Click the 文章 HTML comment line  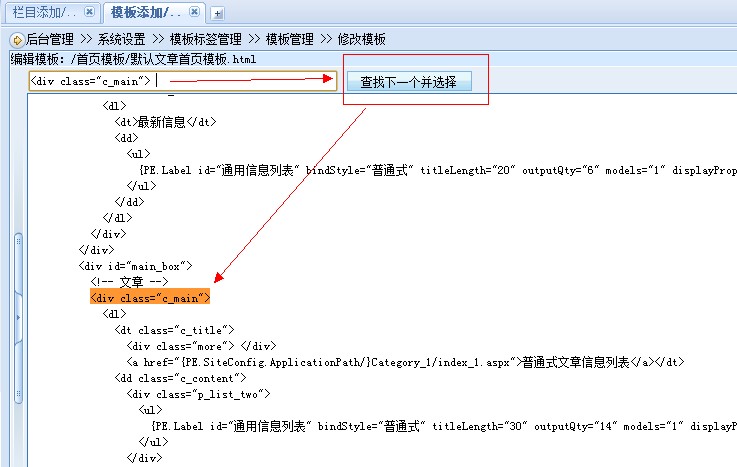[x=125, y=282]
